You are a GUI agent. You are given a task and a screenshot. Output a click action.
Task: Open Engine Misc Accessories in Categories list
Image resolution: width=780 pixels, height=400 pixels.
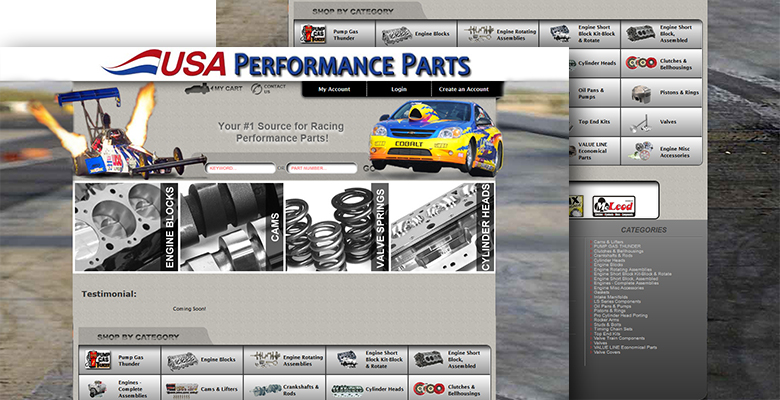click(x=618, y=288)
